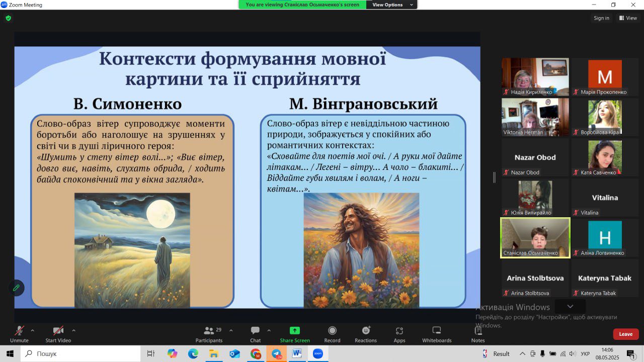Click the Simonenko moonlit field painting
This screenshot has height=362, width=644.
point(132,250)
